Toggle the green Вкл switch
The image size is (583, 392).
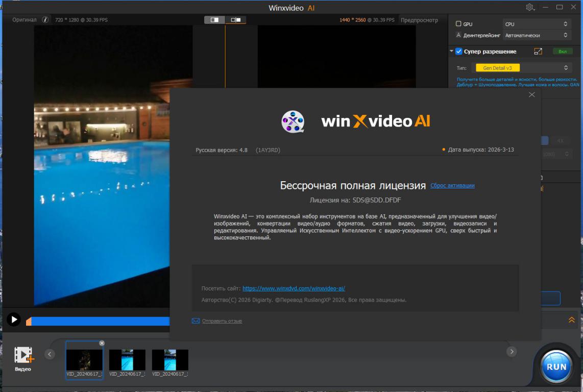(x=562, y=52)
